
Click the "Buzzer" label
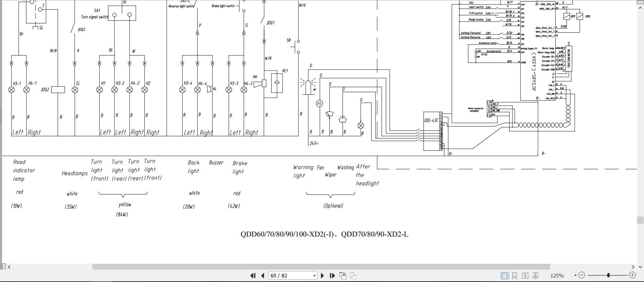click(x=216, y=163)
